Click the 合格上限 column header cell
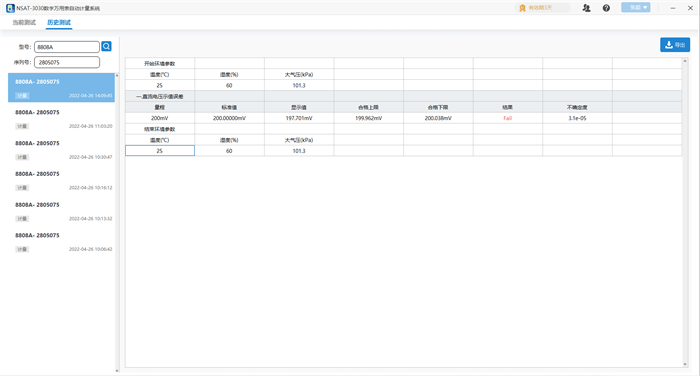700x376 pixels. pyautogui.click(x=369, y=107)
